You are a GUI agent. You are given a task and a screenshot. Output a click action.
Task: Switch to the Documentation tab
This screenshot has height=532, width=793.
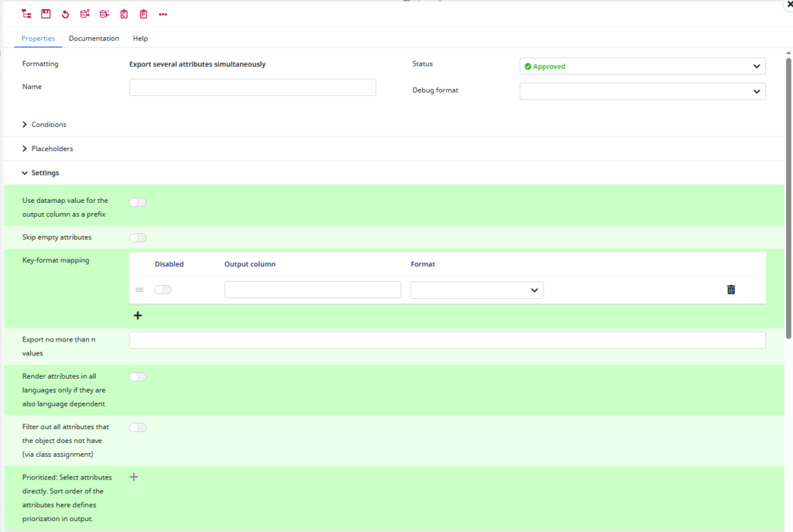click(x=94, y=38)
